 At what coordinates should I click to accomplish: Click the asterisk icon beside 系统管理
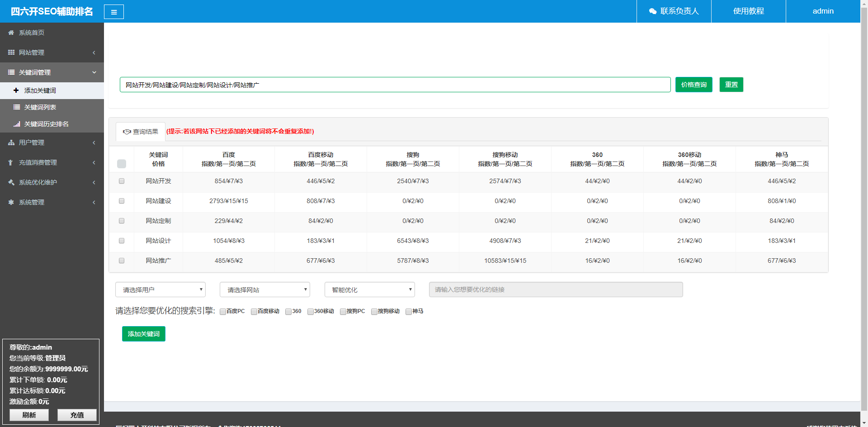click(x=11, y=202)
